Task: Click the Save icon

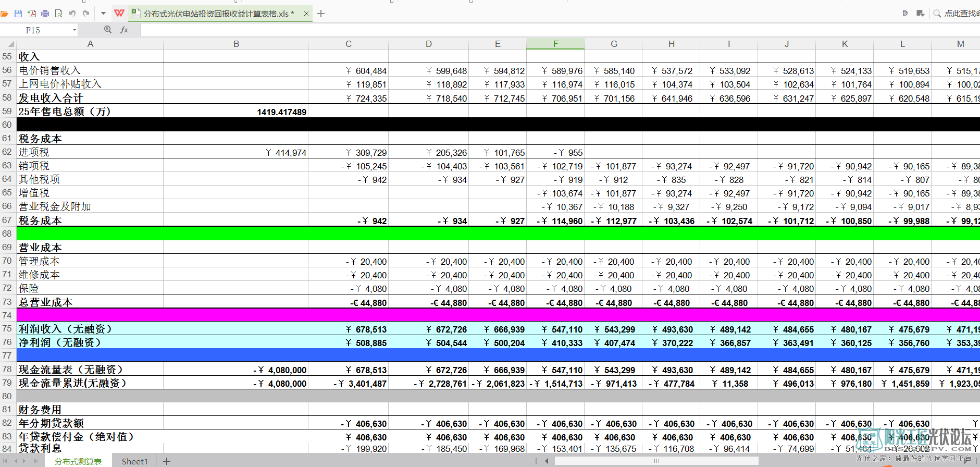Action: pyautogui.click(x=18, y=14)
